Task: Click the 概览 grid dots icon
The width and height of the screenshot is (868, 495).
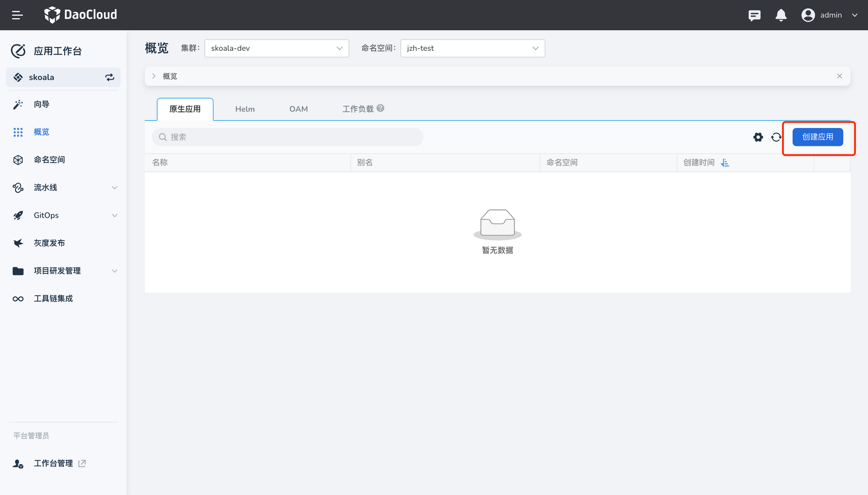Action: [18, 132]
